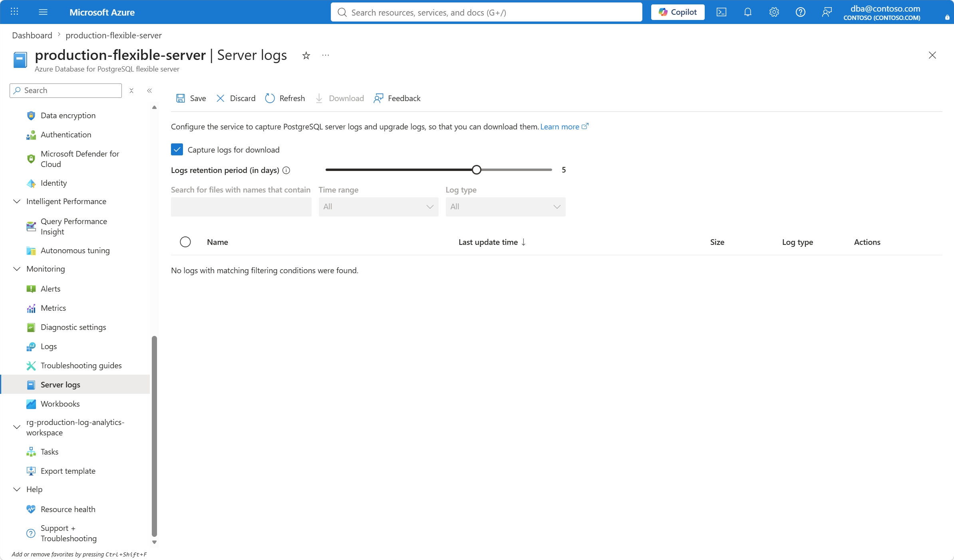Click the Microsoft Azure home logo
The image size is (954, 560).
pyautogui.click(x=102, y=12)
